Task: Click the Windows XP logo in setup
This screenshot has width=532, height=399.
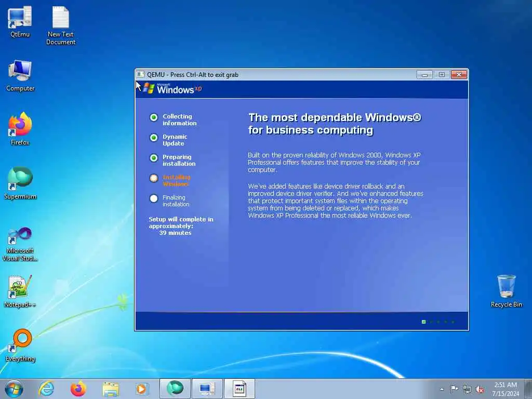Action: click(172, 89)
